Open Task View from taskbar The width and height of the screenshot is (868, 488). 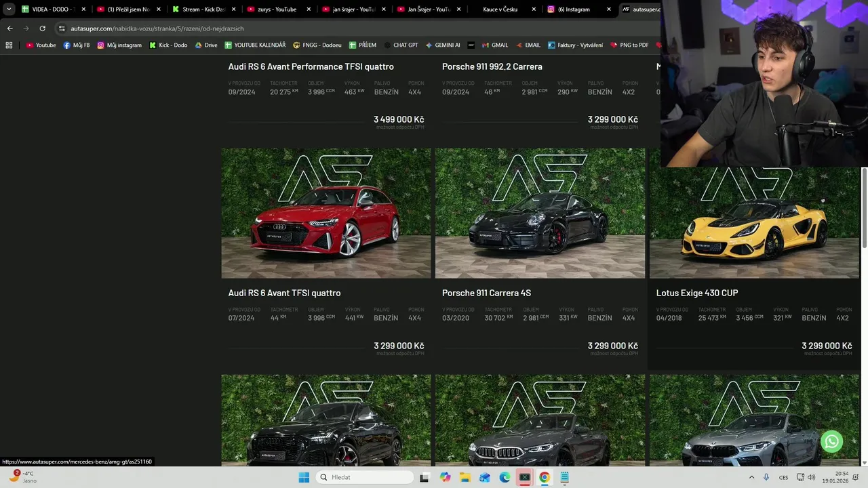pyautogui.click(x=425, y=477)
